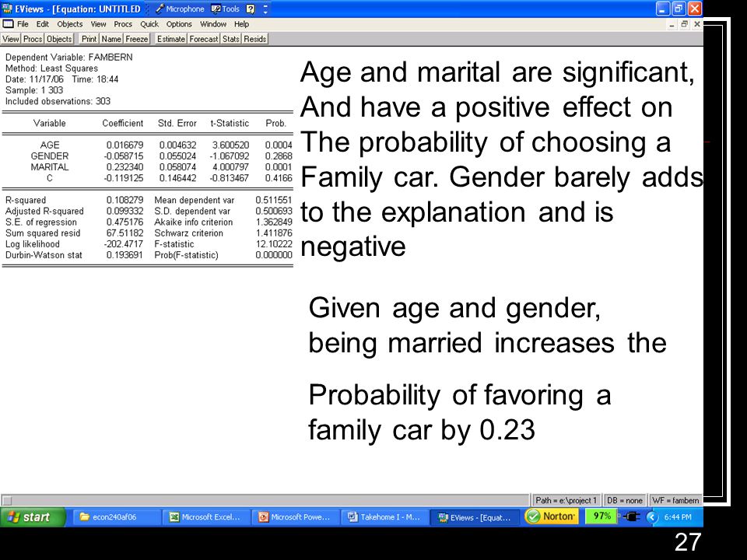Viewport: 747px width, 560px height.
Task: Click the WF = fambern status field
Action: point(675,500)
